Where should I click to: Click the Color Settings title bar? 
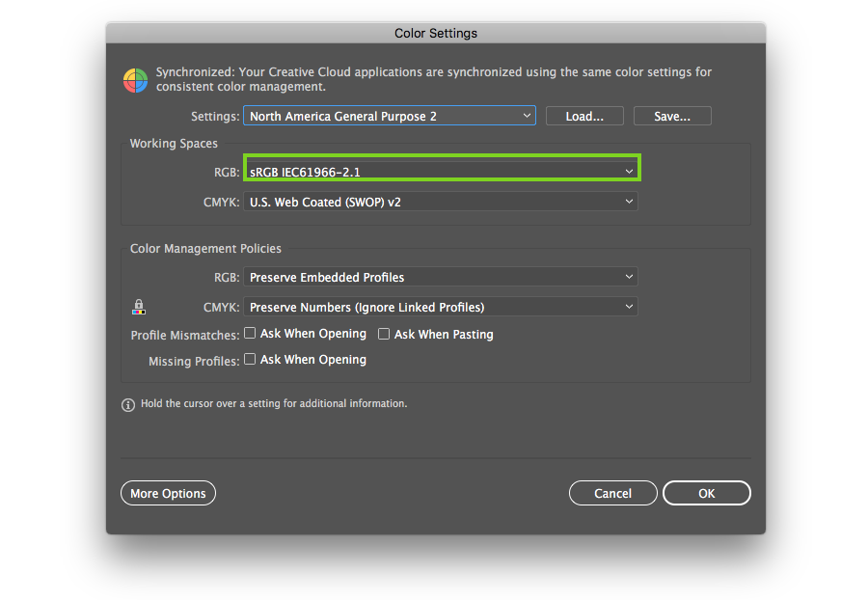point(436,33)
